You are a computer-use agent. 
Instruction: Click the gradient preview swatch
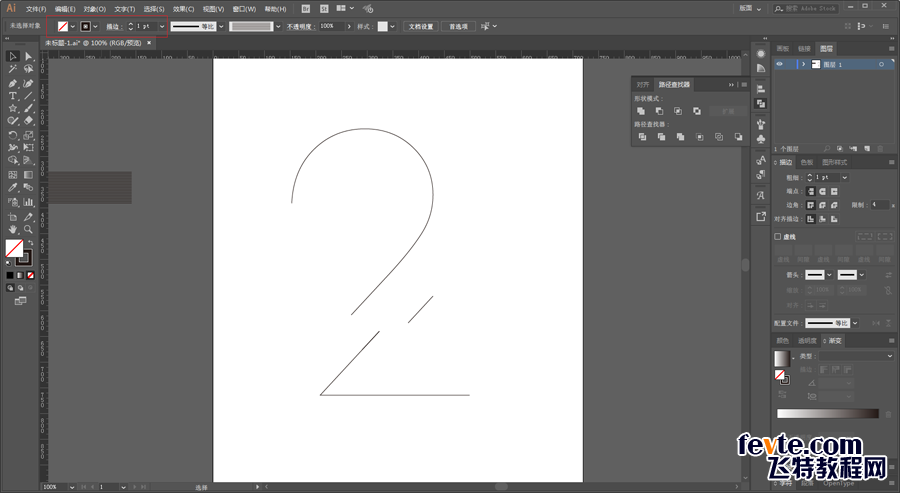tap(782, 358)
